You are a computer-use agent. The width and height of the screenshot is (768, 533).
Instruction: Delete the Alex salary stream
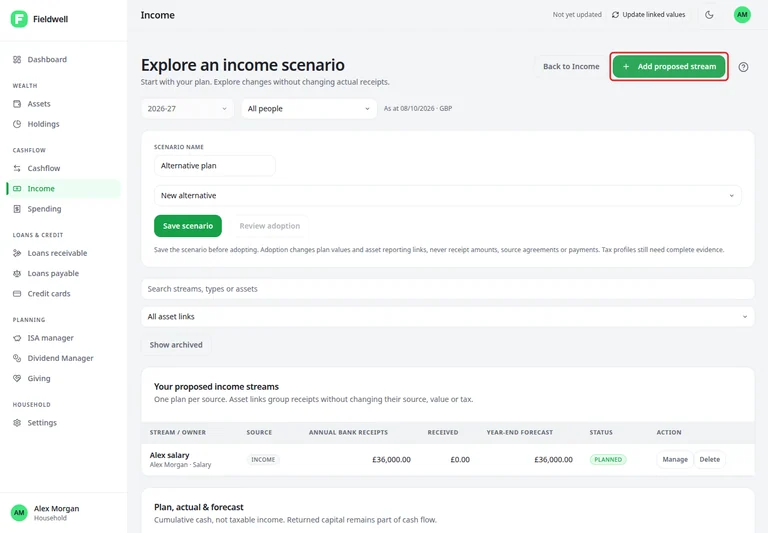pyautogui.click(x=709, y=460)
